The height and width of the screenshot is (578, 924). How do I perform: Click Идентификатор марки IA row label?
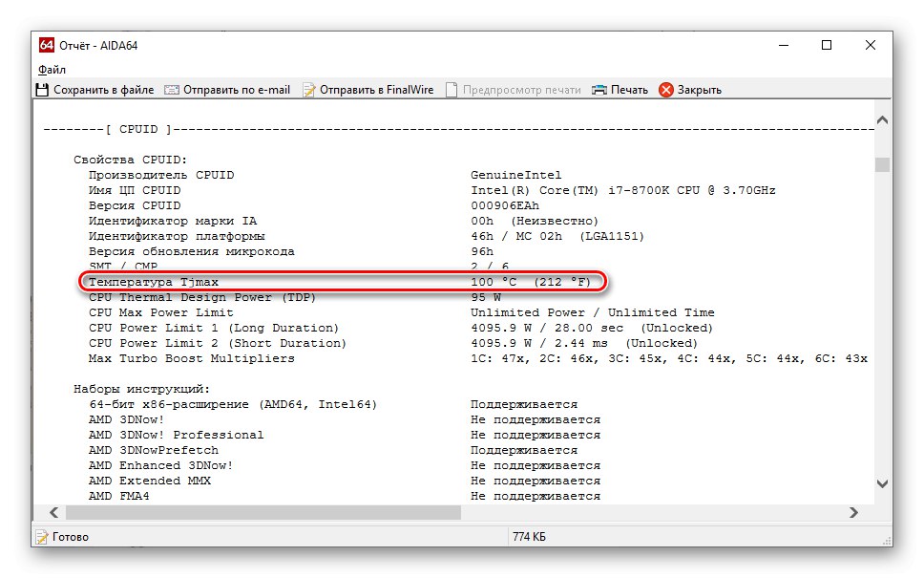pos(173,222)
